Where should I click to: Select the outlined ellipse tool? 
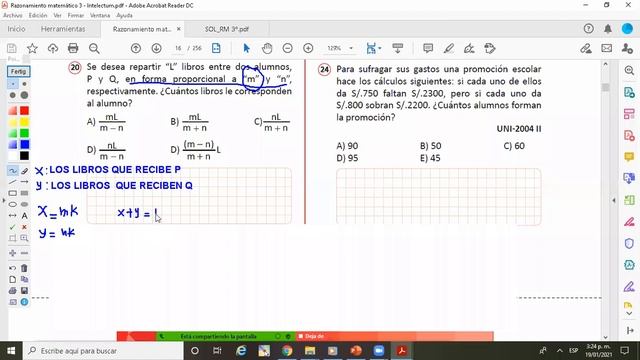click(13, 204)
